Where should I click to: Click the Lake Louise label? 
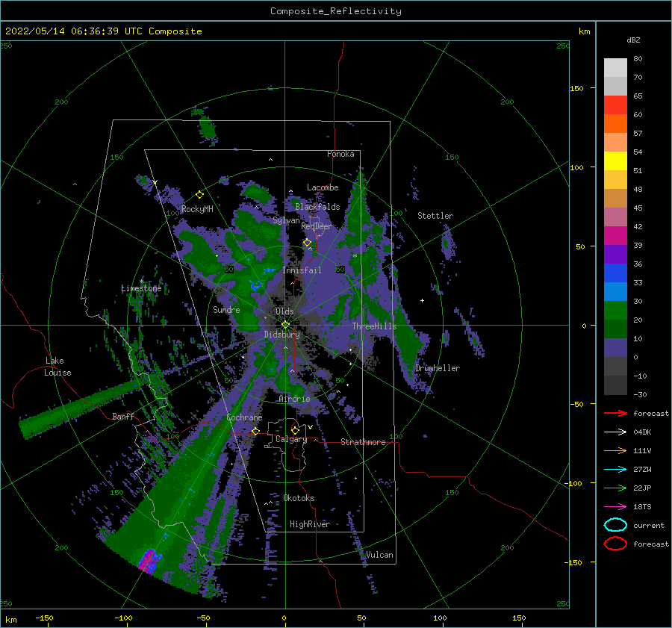click(x=57, y=367)
